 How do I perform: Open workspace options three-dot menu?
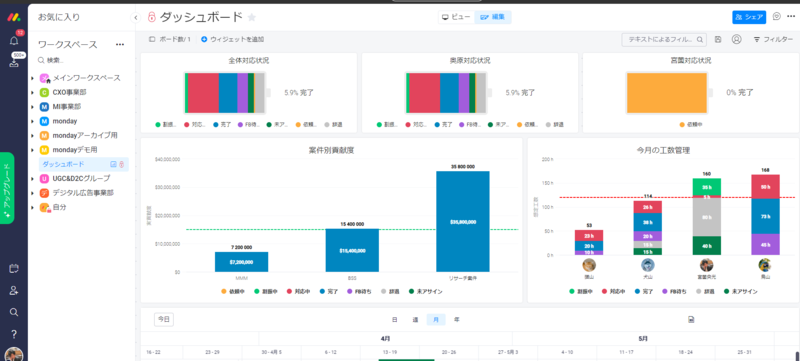coord(120,45)
